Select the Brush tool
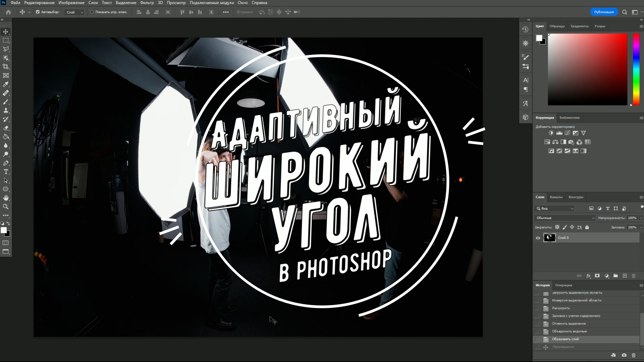Viewport: 644px width, 362px height. click(6, 102)
